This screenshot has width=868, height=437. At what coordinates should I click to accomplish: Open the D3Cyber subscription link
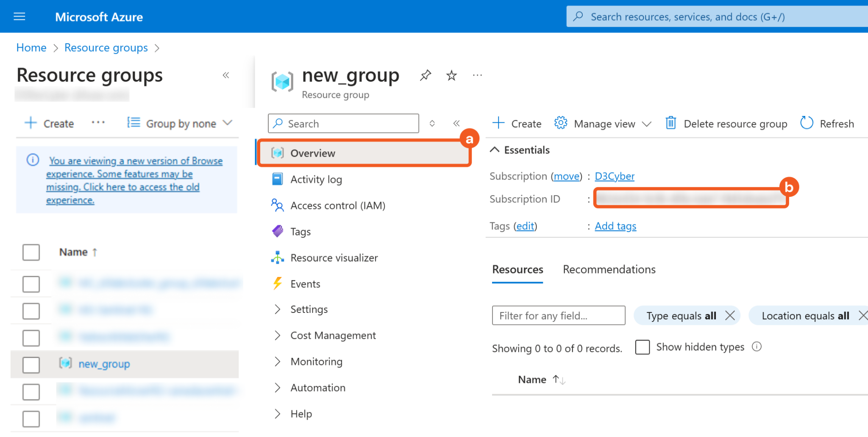614,176
